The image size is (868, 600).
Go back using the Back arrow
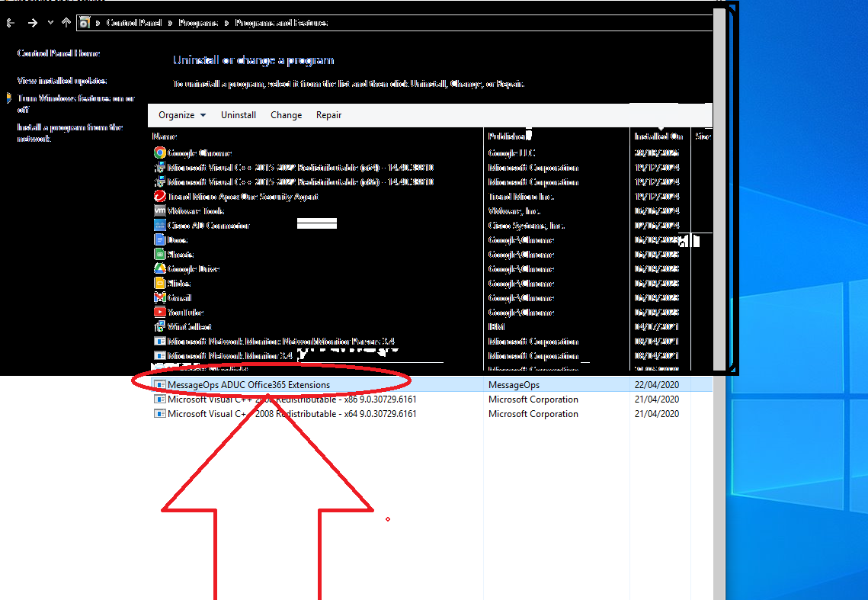[x=11, y=23]
